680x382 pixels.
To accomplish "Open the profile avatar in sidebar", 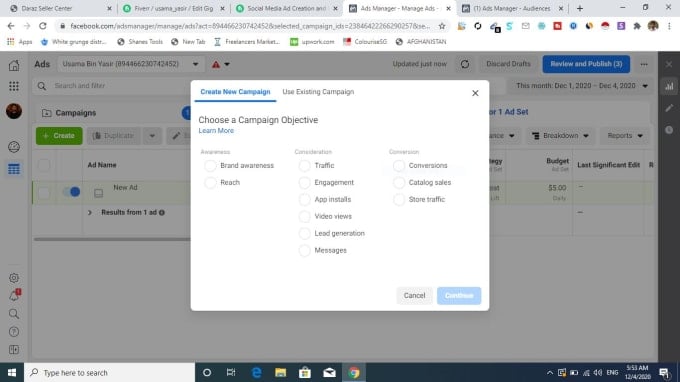I will point(14,111).
